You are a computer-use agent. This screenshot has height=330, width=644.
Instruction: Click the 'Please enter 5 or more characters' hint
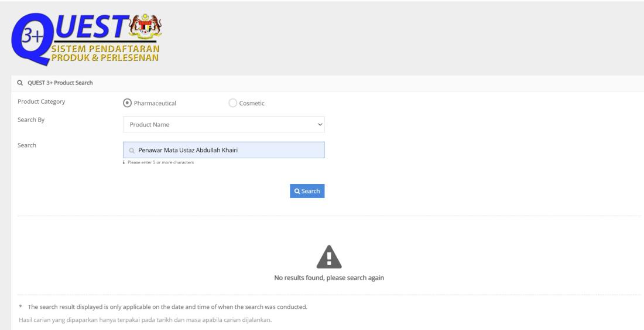pos(160,162)
